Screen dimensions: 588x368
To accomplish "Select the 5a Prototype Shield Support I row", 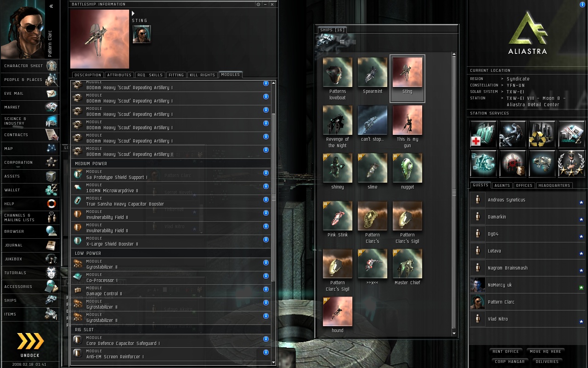I will click(x=171, y=175).
